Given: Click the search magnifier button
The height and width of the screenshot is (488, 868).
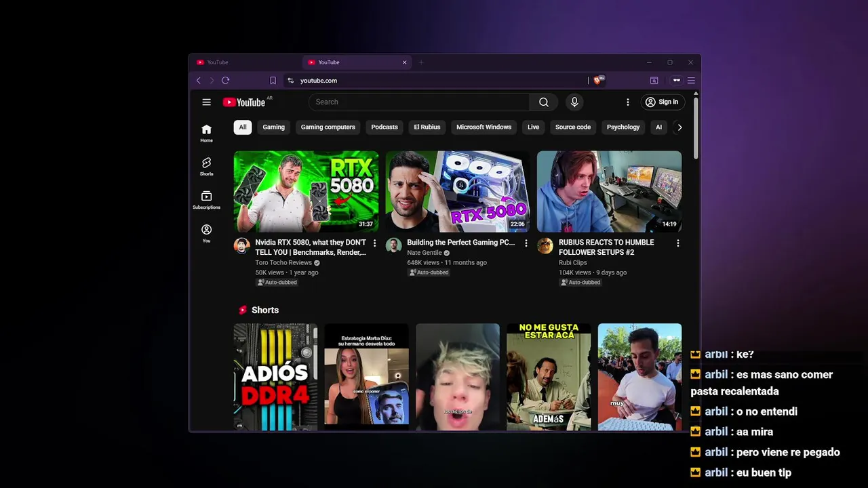Looking at the screenshot, I should (544, 102).
